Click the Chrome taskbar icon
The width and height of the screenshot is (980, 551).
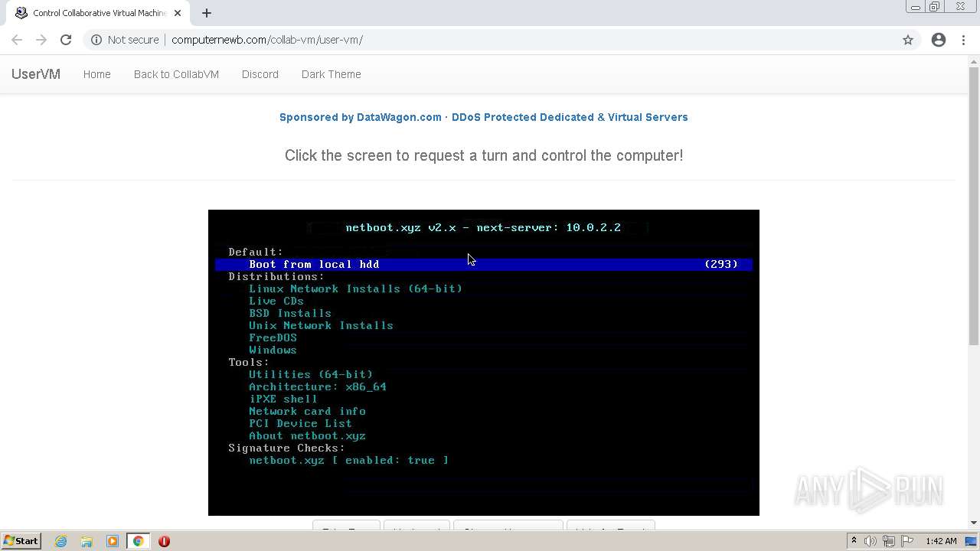(139, 541)
